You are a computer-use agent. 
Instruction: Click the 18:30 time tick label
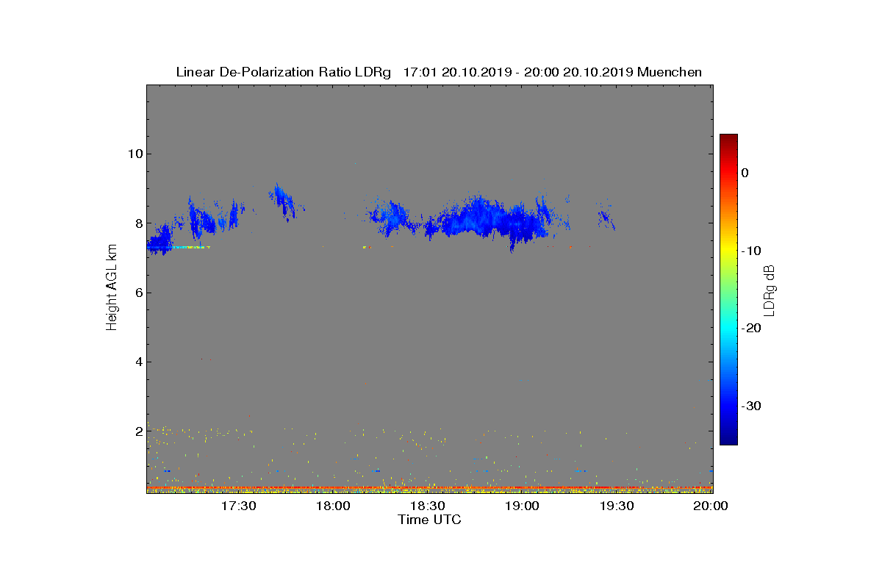pyautogui.click(x=427, y=506)
